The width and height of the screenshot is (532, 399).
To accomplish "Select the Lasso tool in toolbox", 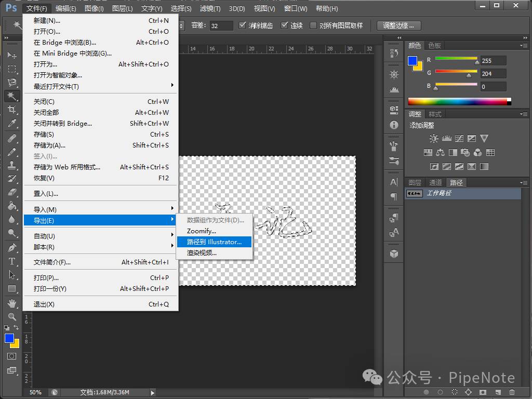I will tap(12, 83).
